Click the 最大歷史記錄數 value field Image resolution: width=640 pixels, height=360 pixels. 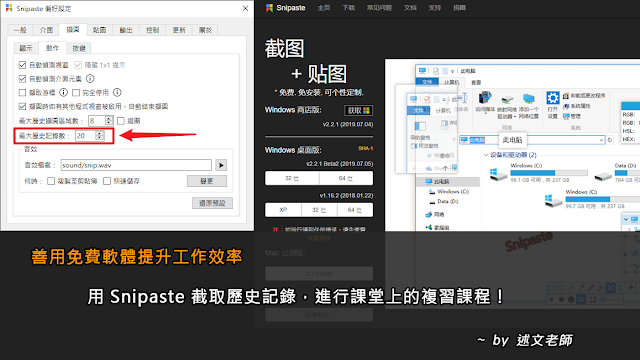click(x=86, y=136)
